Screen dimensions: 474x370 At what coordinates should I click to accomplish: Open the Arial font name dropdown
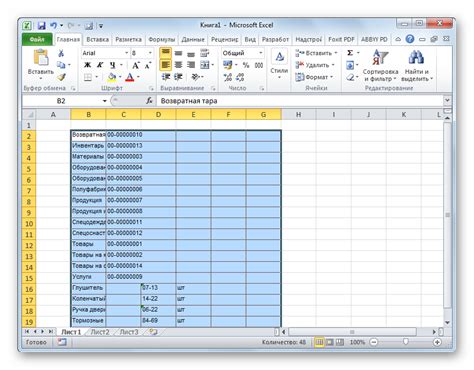pos(126,53)
